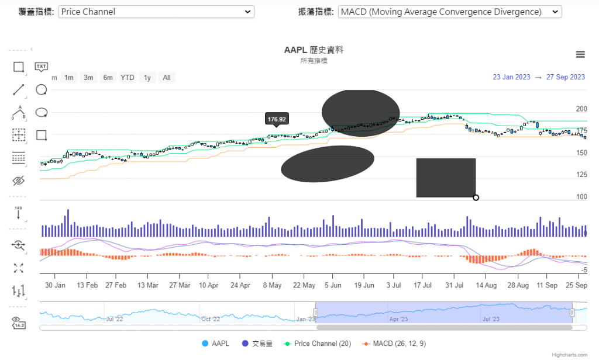Viewport: 599px width, 364px height.
Task: Click the 14 Aug x-axis date label
Action: 486,285
